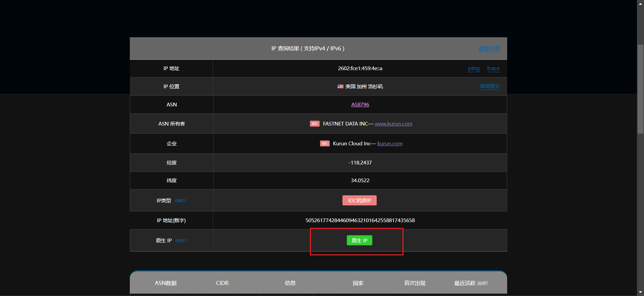644x296 pixels.
Task: Click the ASN数据 column header
Action: (x=166, y=283)
